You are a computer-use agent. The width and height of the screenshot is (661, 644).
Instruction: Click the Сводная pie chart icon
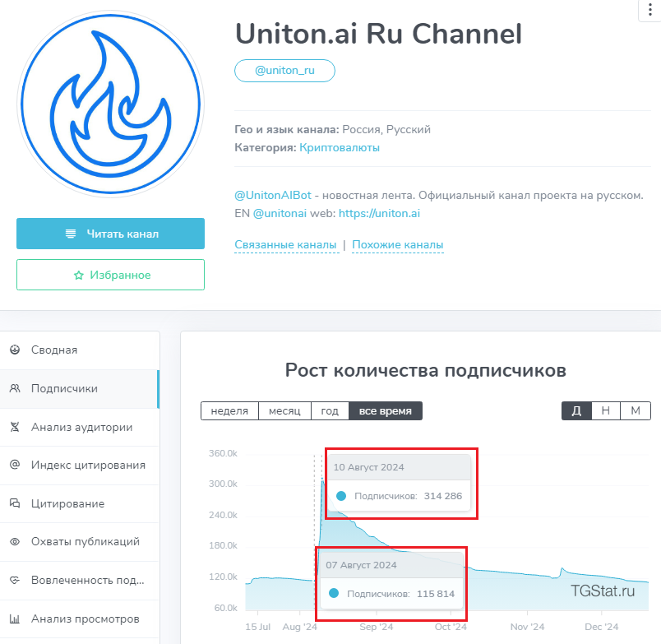(15, 350)
